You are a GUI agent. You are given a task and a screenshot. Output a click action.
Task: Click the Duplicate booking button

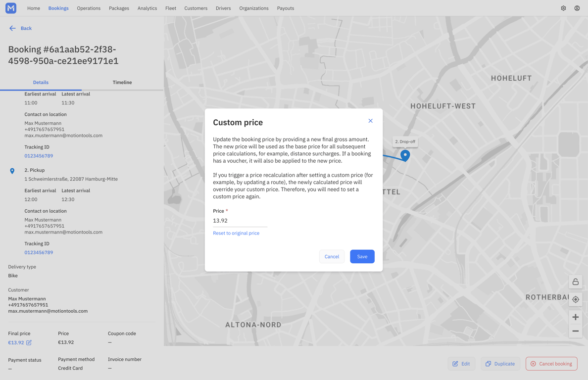click(500, 364)
